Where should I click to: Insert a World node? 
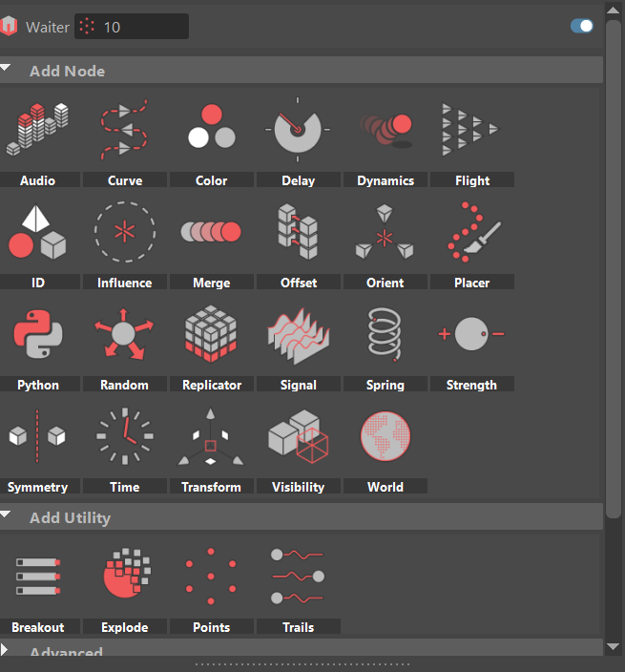385,437
